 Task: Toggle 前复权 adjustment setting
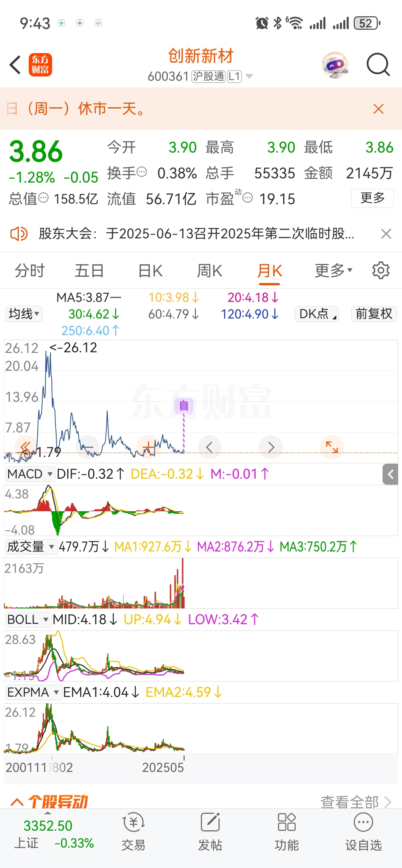[x=374, y=314]
